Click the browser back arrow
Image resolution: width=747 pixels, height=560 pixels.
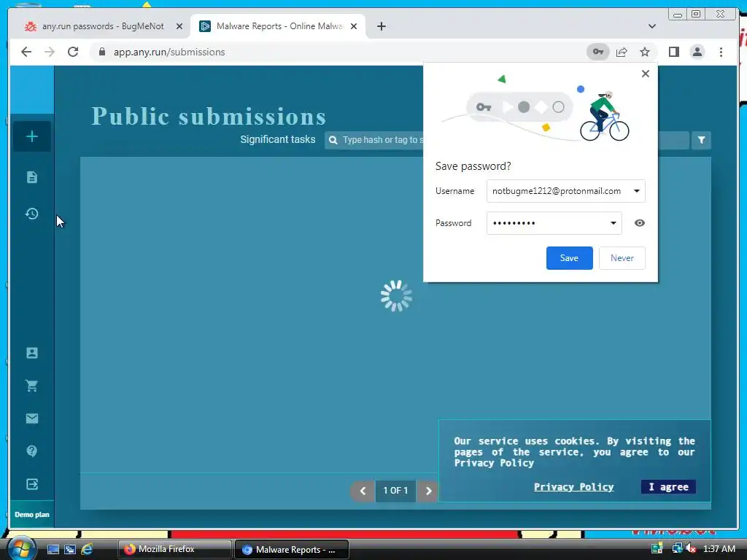[26, 52]
